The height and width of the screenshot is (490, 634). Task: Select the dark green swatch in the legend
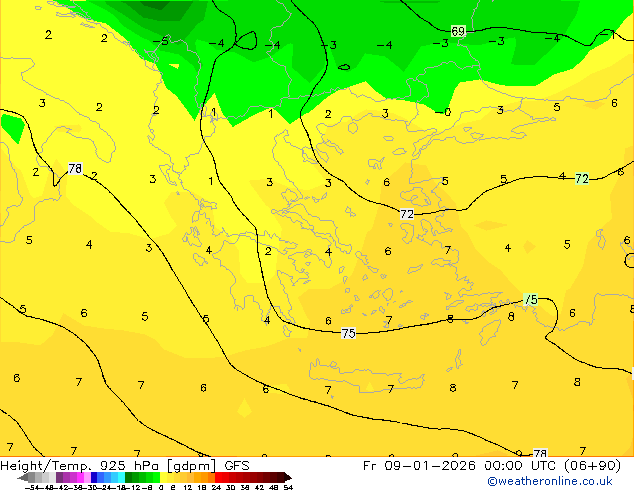tap(129, 478)
